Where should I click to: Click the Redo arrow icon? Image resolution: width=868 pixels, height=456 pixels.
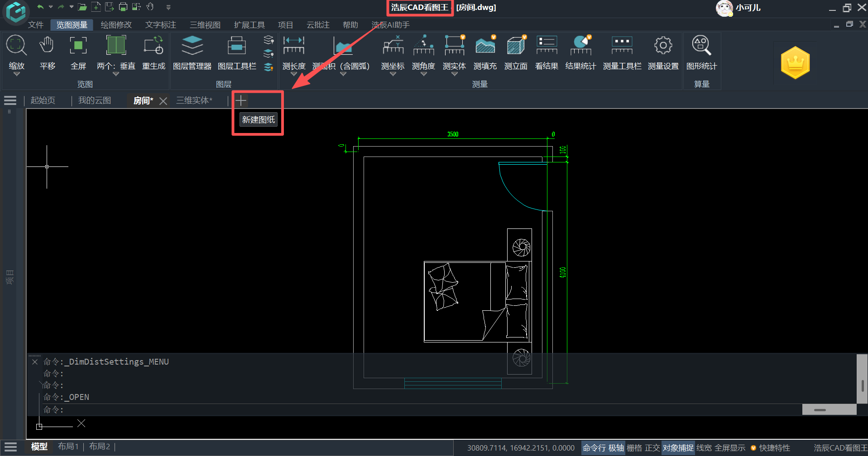pos(61,7)
